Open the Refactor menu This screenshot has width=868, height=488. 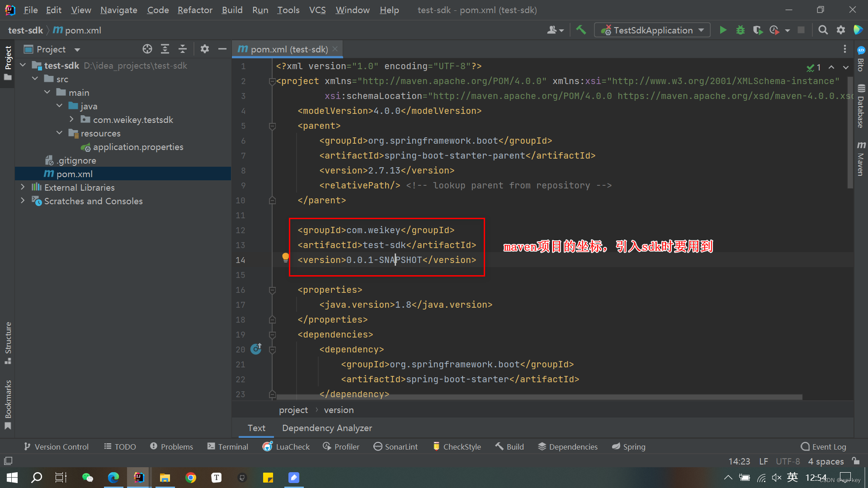(195, 10)
